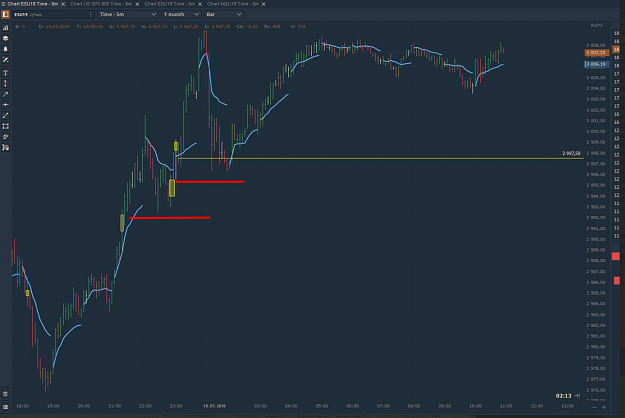Close the first Chart ESU19 Time - 5m tab

click(x=63, y=4)
